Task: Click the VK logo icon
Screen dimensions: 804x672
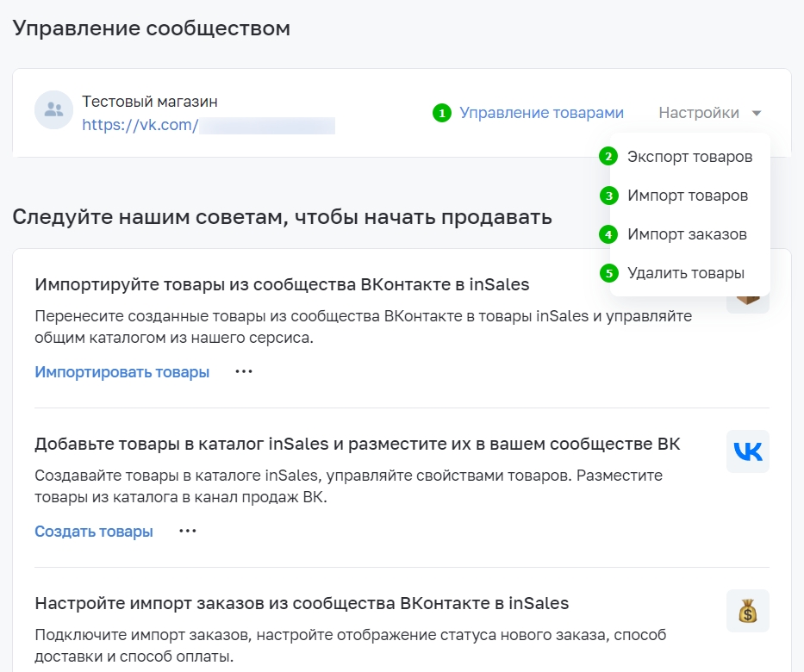Action: click(x=748, y=451)
